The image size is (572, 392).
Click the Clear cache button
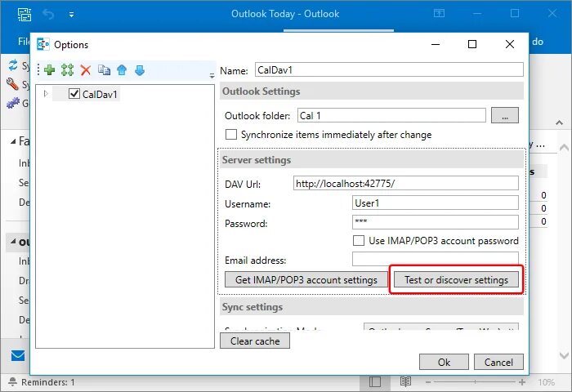point(255,341)
